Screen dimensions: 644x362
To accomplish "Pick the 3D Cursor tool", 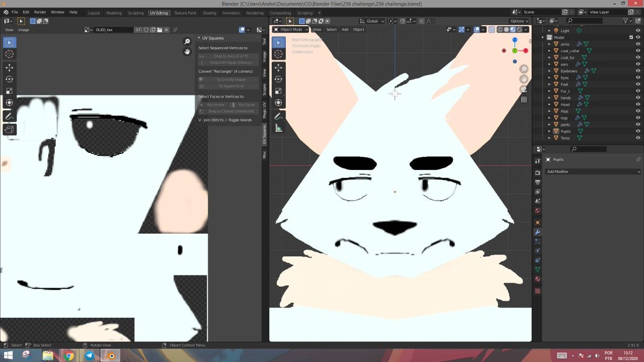I will point(279,54).
